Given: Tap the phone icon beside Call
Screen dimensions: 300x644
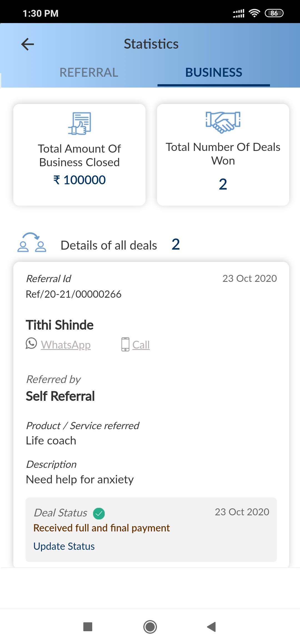Looking at the screenshot, I should (x=125, y=344).
